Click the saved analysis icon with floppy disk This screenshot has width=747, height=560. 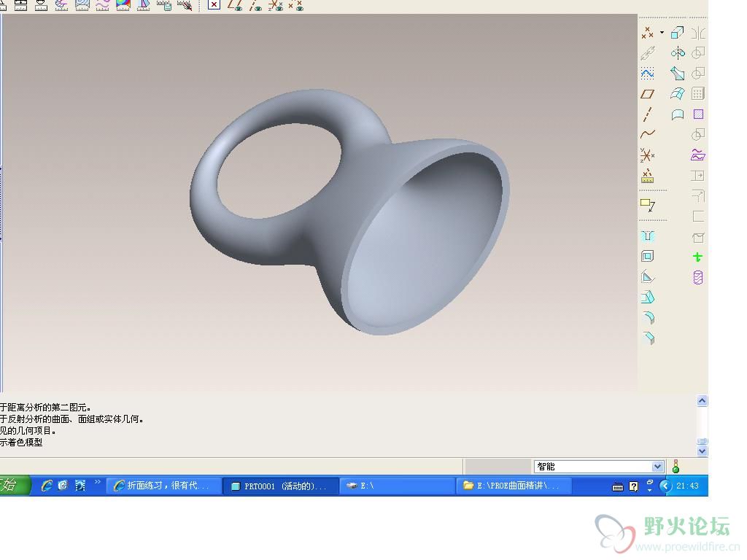(164, 5)
